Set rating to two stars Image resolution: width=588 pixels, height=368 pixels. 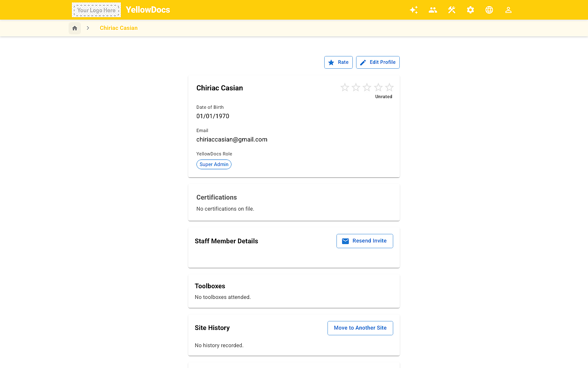click(356, 88)
